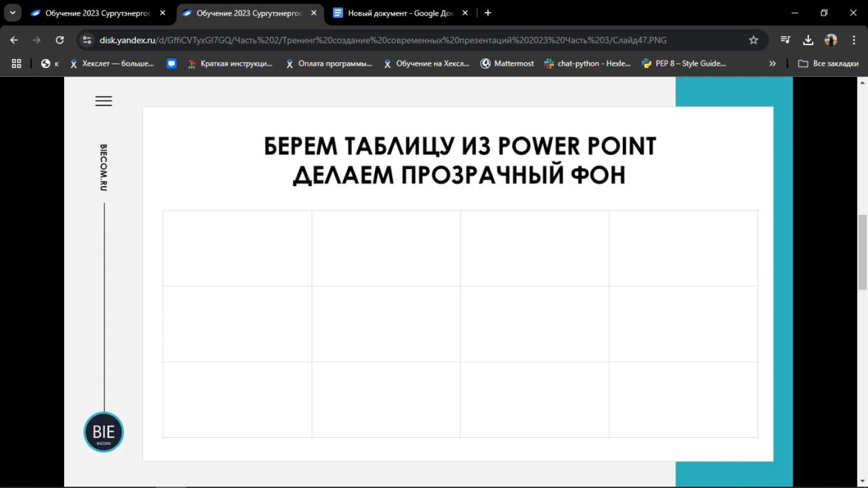The height and width of the screenshot is (488, 868).
Task: Open a new browser tab
Action: tap(488, 13)
